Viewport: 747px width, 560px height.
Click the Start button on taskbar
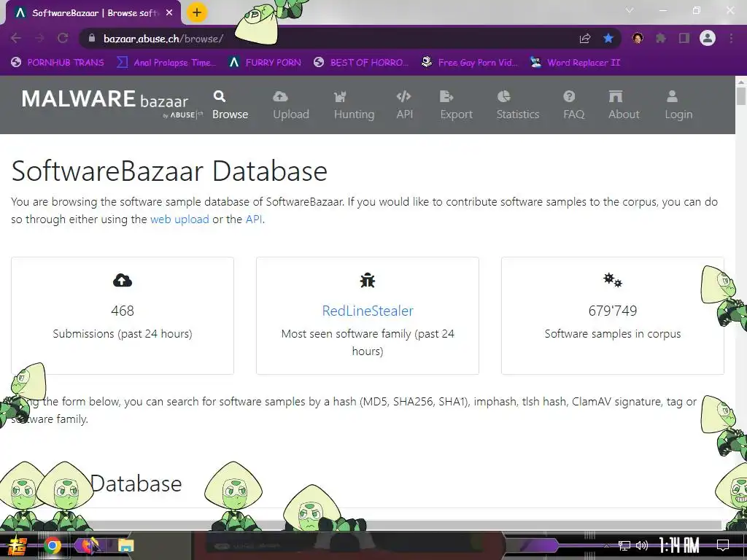tap(18, 545)
